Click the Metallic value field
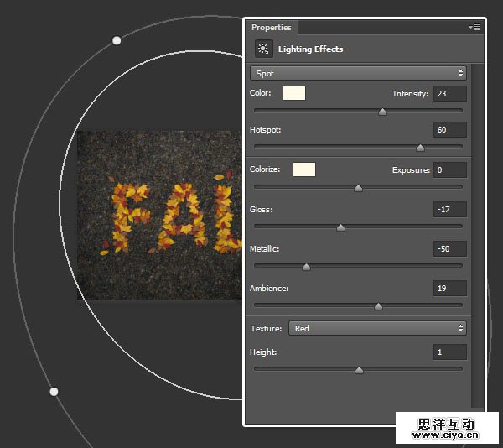 (x=450, y=249)
